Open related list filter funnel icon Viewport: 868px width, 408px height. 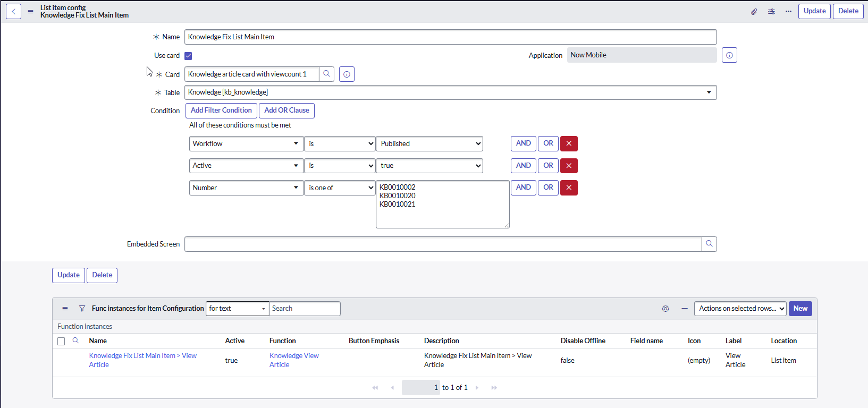[x=82, y=309]
